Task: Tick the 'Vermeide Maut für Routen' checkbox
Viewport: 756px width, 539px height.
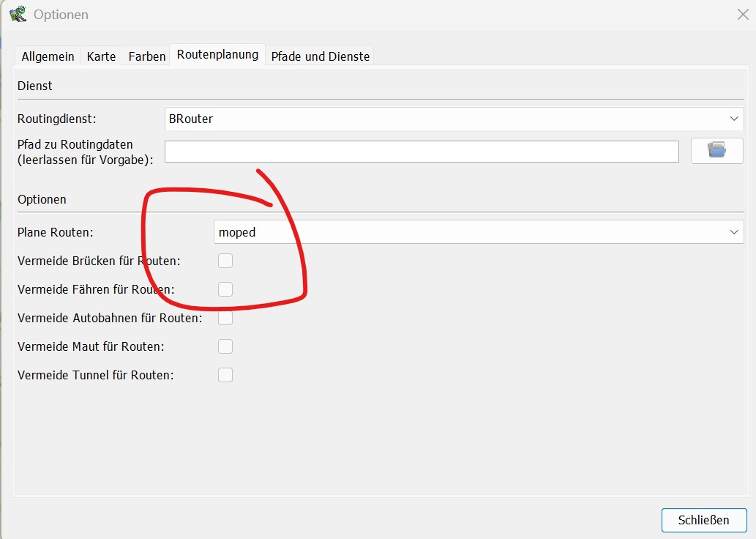Action: click(225, 346)
